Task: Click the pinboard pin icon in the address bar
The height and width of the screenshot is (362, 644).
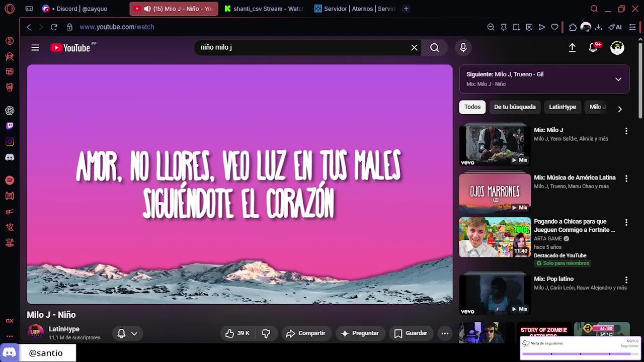Action: pos(504,27)
